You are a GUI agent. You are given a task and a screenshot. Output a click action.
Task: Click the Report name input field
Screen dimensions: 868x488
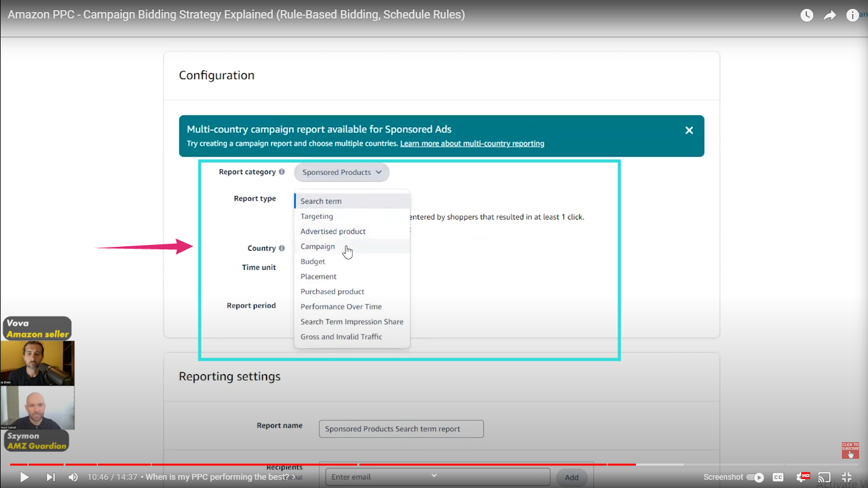tap(401, 429)
